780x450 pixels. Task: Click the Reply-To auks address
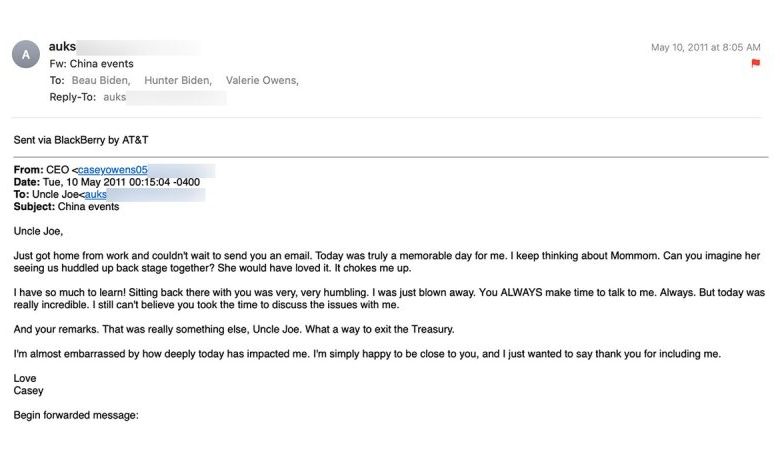[x=114, y=97]
